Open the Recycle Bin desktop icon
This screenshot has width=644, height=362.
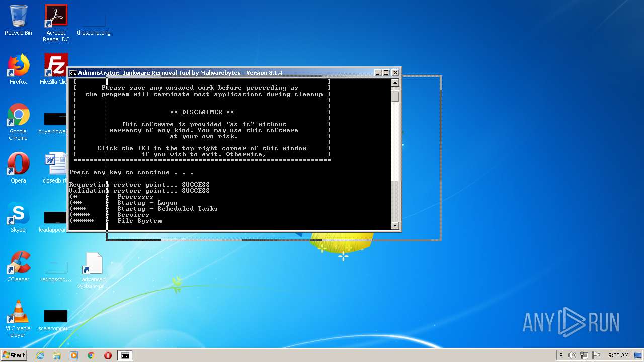pyautogui.click(x=18, y=20)
